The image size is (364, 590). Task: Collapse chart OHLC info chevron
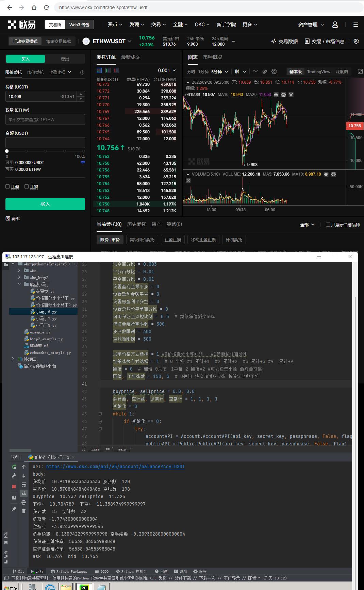click(188, 82)
